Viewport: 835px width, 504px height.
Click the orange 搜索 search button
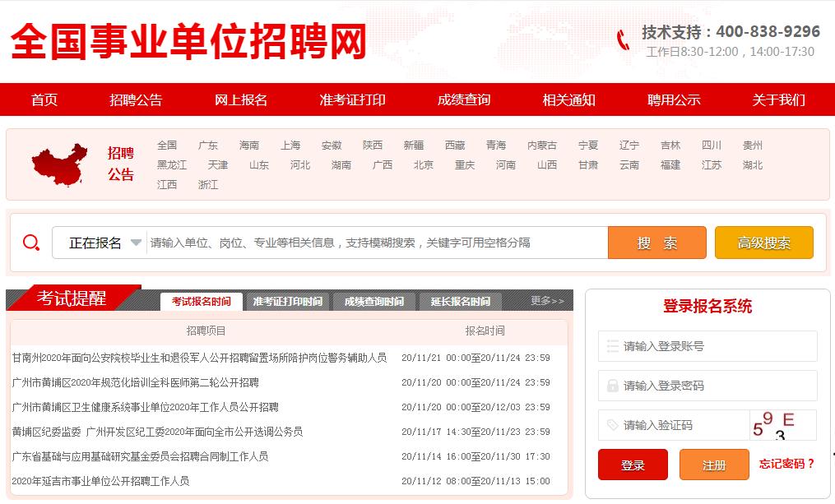point(656,242)
